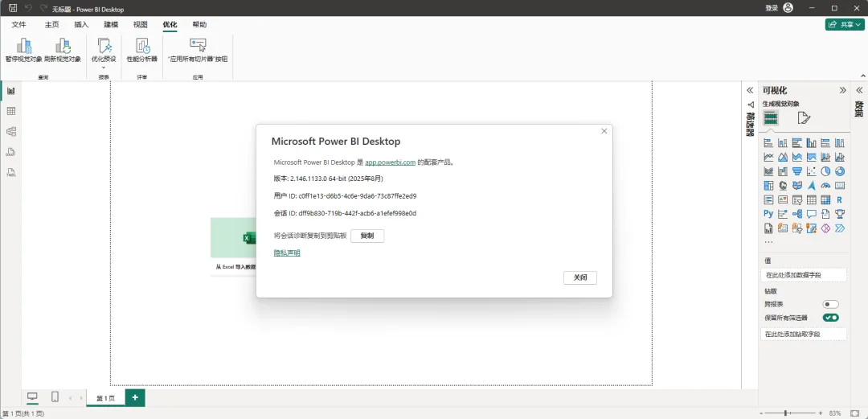
Task: Open the Report view in left sidebar
Action: pos(11,91)
